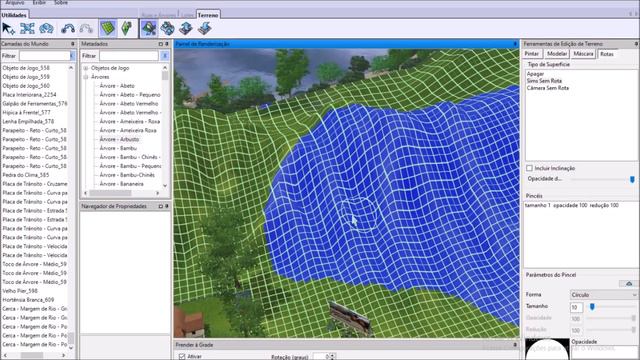Pin the Camadas do Mundo panel
This screenshot has height=360, width=640.
(73, 44)
